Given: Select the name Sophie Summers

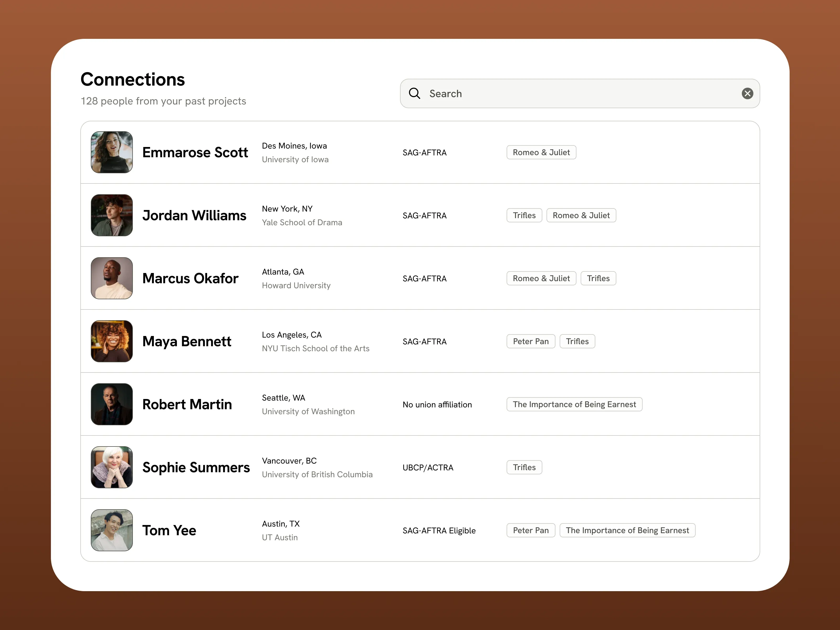Looking at the screenshot, I should [196, 468].
